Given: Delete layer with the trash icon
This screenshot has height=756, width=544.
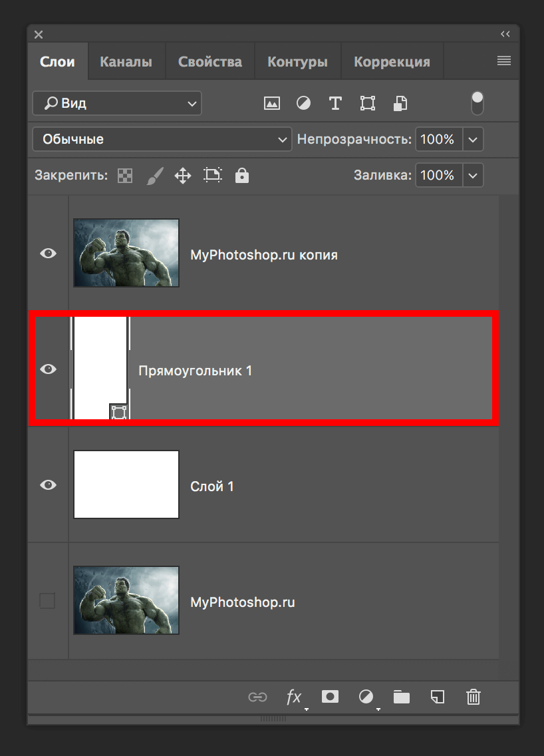Looking at the screenshot, I should (474, 697).
